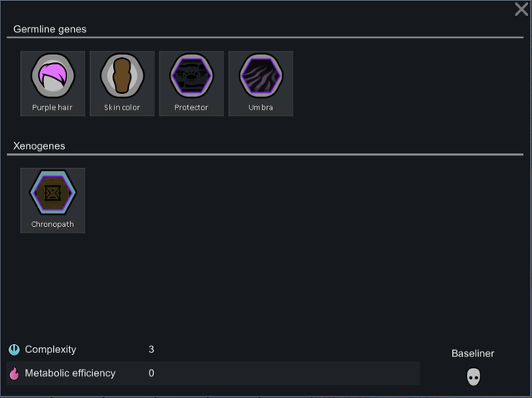Screen dimensions: 532x398
Task: Click the Baseliner skull mask icon
Action: (x=473, y=376)
